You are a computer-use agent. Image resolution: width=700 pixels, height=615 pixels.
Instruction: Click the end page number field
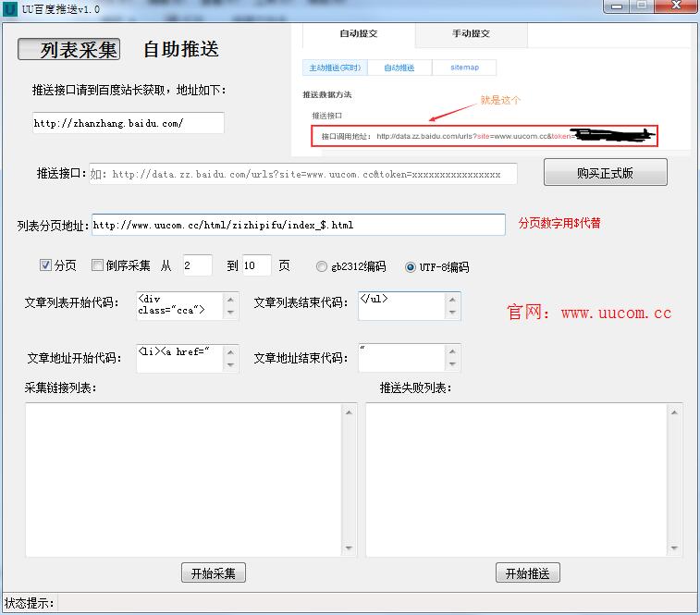point(256,265)
